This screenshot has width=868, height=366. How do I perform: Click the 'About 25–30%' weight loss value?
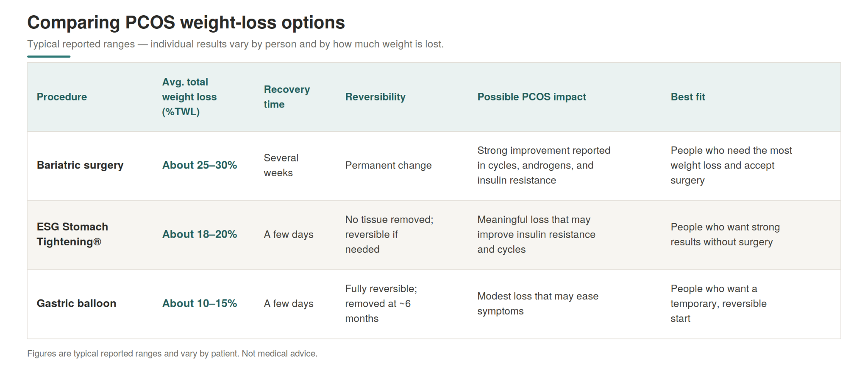(200, 165)
